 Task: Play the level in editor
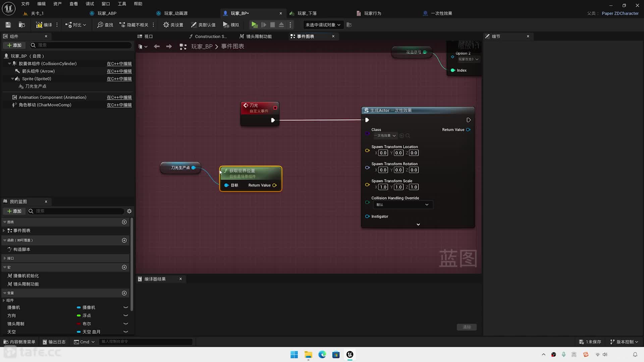click(x=255, y=25)
